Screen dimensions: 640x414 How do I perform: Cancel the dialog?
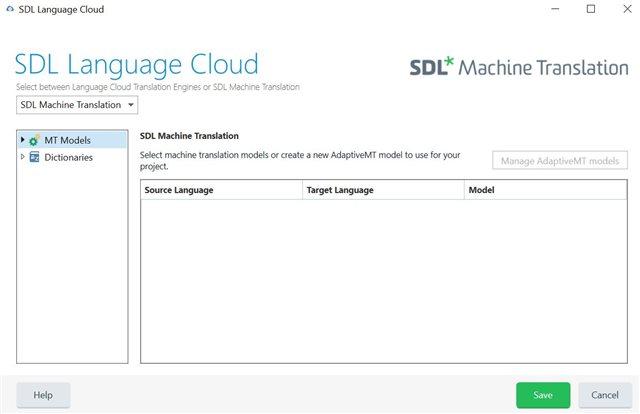[x=605, y=395]
